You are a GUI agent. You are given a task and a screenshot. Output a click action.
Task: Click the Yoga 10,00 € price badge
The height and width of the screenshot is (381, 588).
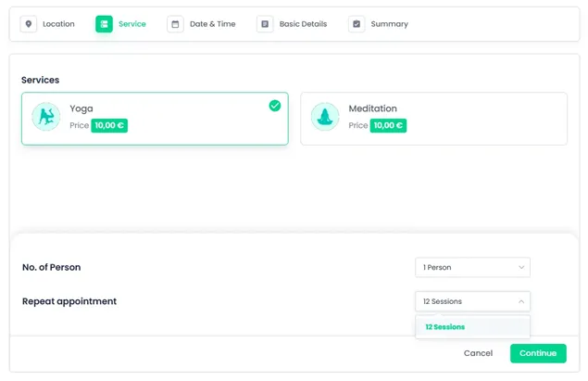pos(109,125)
